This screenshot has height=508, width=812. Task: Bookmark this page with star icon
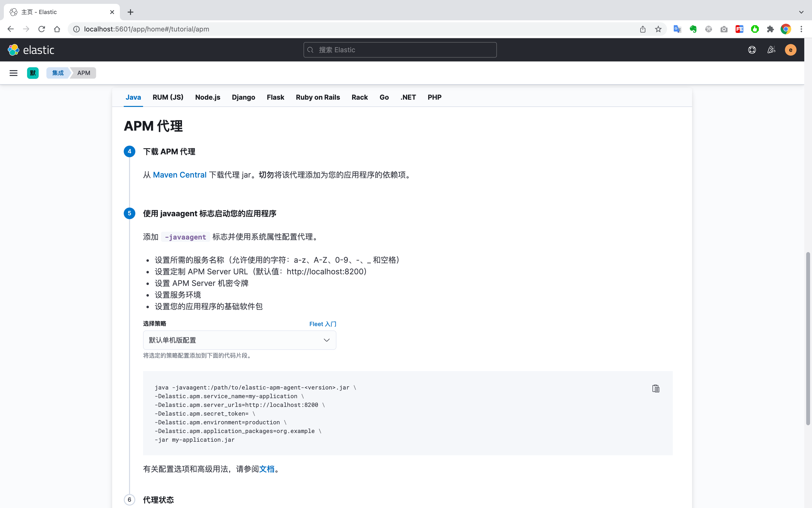(658, 29)
